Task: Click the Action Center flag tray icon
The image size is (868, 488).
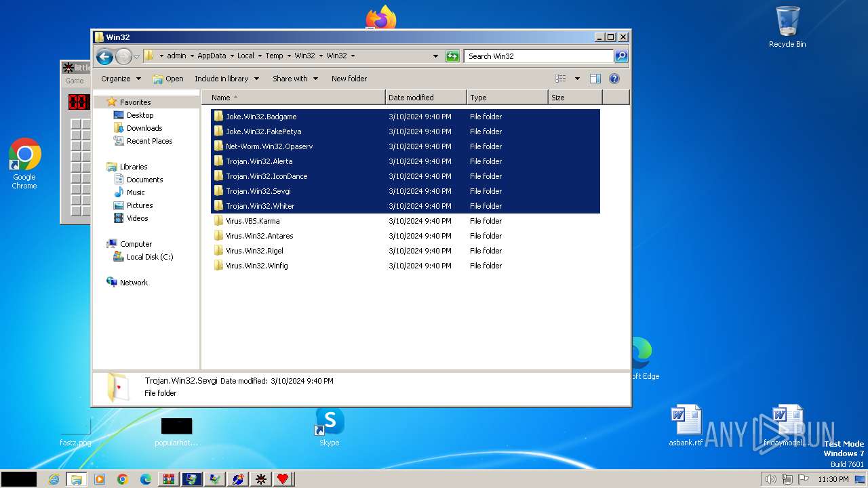Action: 803,479
